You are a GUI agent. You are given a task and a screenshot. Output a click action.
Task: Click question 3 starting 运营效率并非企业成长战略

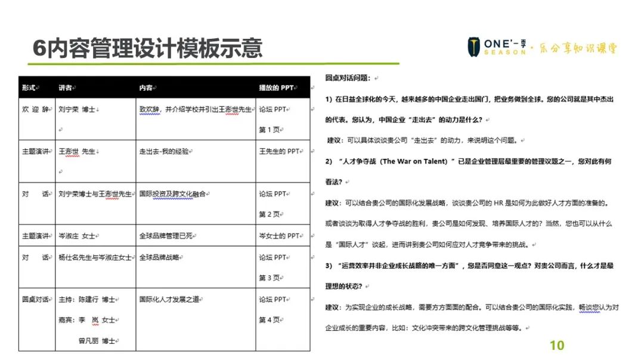[x=469, y=276]
